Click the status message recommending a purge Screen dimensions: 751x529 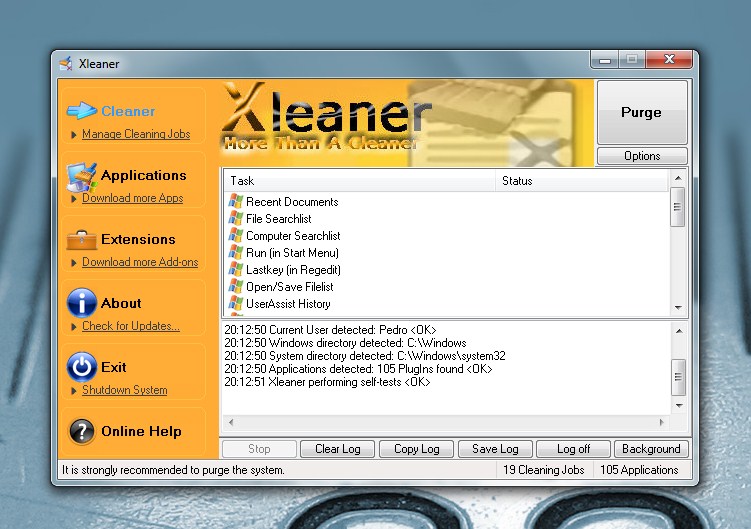173,470
